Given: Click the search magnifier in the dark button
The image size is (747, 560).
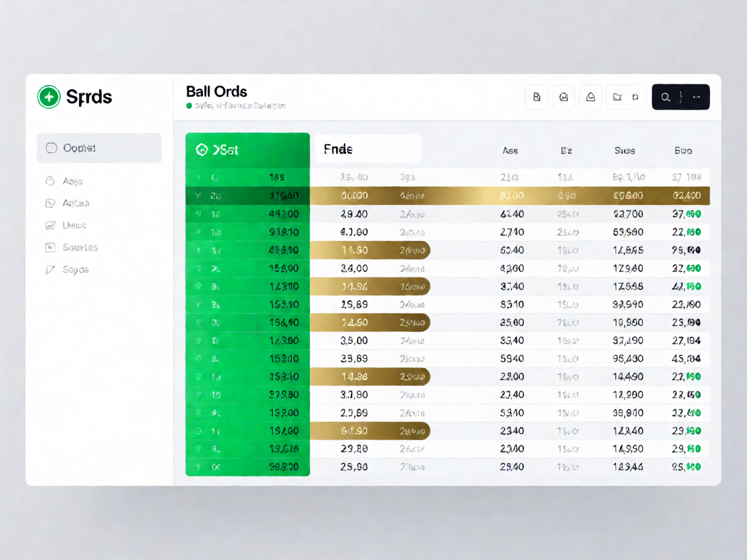Looking at the screenshot, I should click(x=665, y=97).
